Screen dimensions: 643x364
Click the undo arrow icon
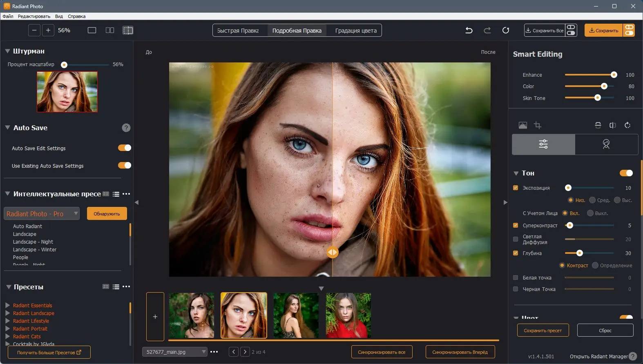tap(469, 30)
